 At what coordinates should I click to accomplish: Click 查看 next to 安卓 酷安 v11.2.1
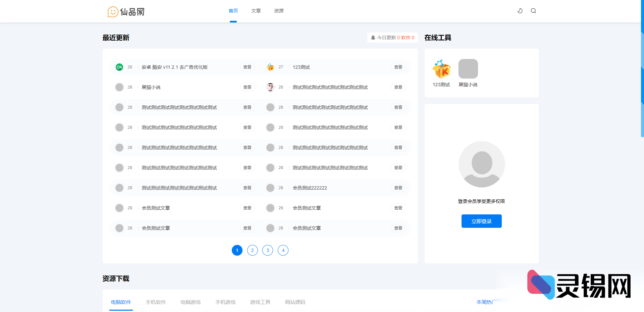[247, 67]
